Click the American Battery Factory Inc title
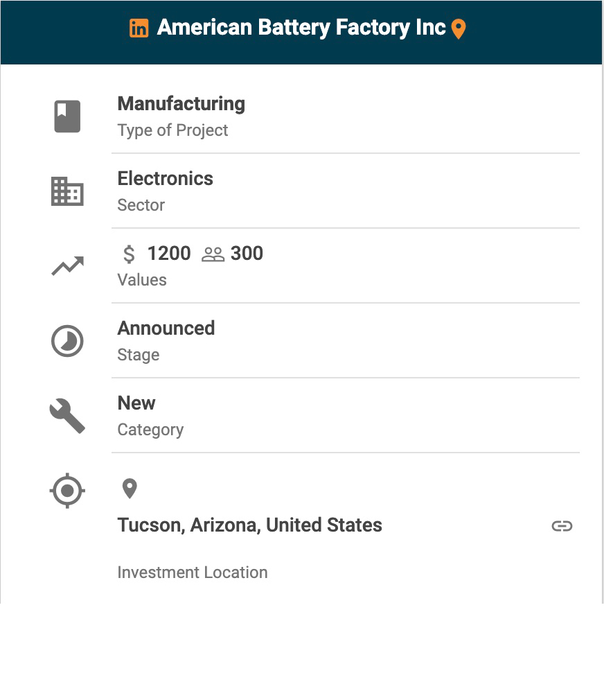 [301, 28]
